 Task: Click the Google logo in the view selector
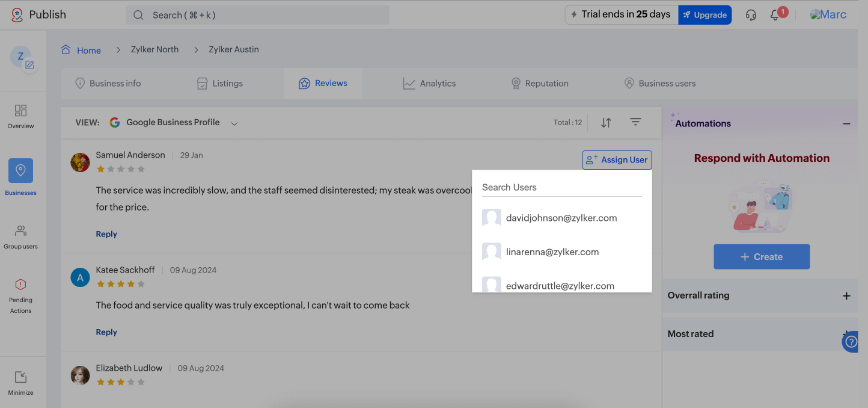click(x=115, y=122)
